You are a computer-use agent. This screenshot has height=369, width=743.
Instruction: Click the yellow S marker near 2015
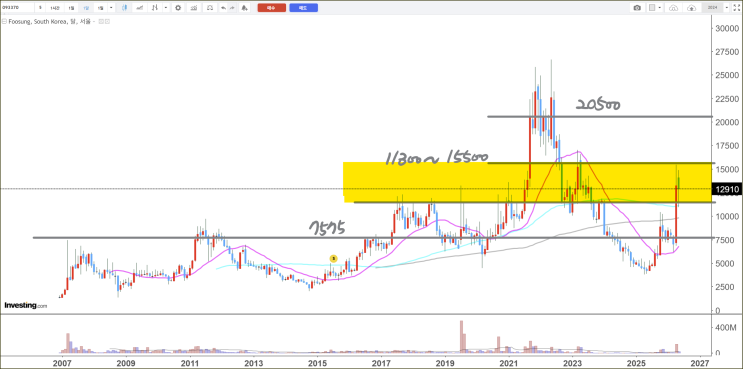coord(333,258)
